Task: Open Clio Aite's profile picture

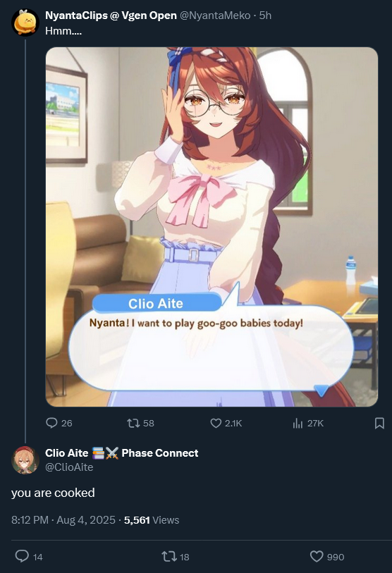Action: [25, 460]
